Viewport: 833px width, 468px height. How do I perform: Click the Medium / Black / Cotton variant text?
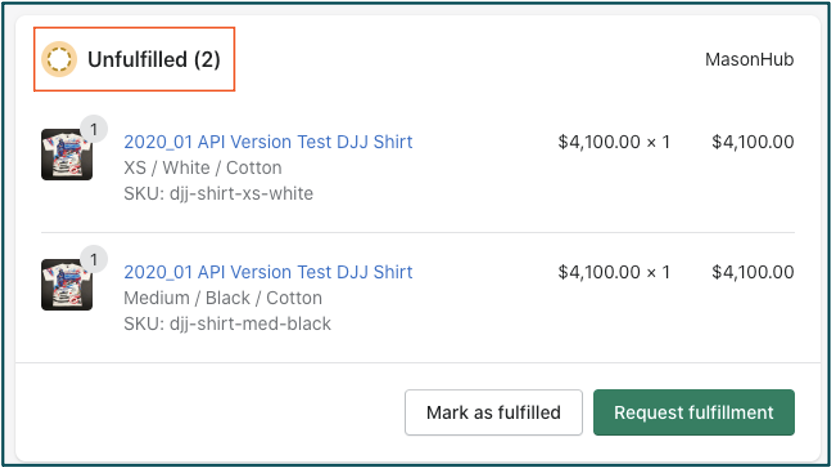coord(223,298)
